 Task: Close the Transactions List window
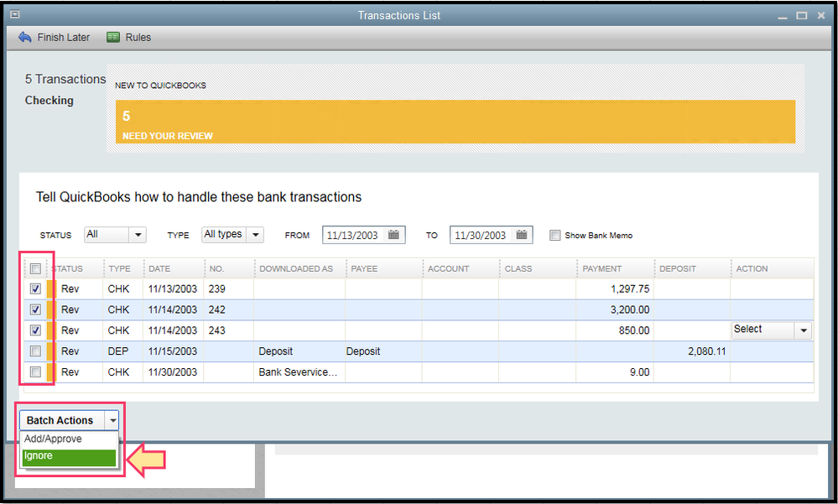[x=821, y=15]
